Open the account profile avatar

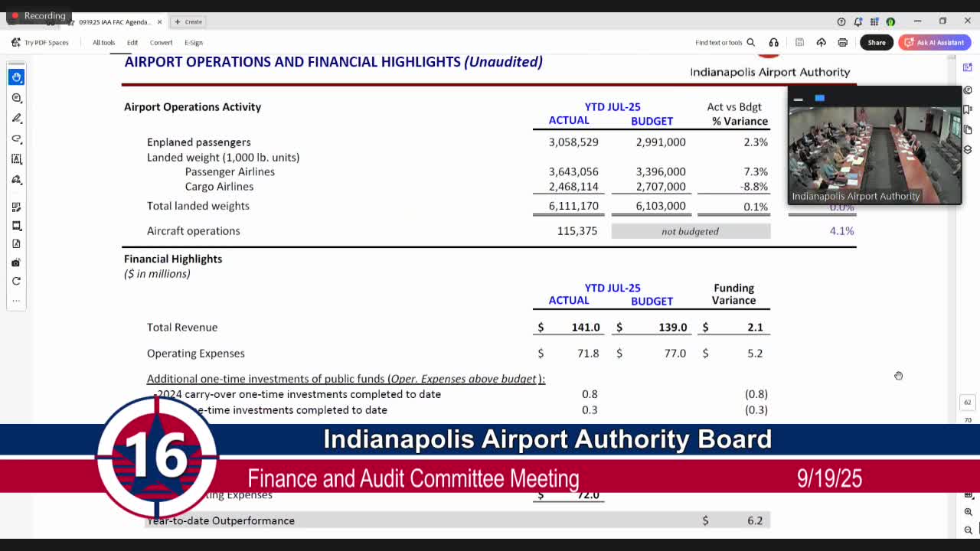point(890,21)
